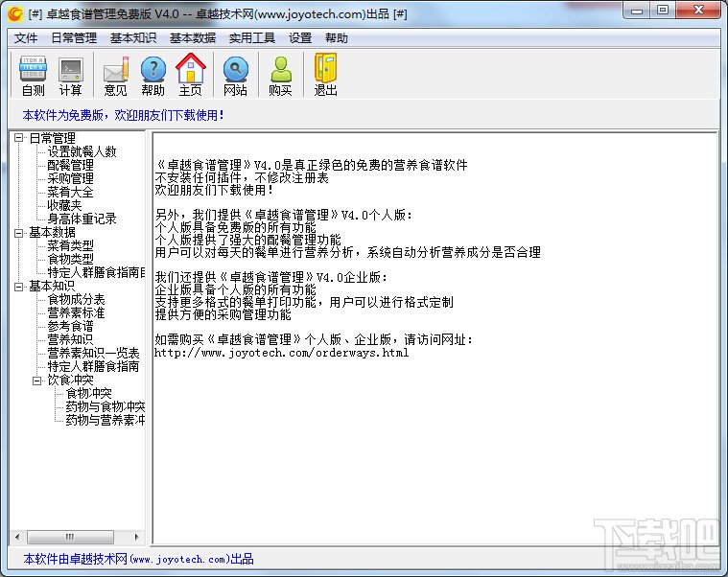This screenshot has width=728, height=577.
Task: Select 采购管理 in the tree
Action: pos(70,178)
